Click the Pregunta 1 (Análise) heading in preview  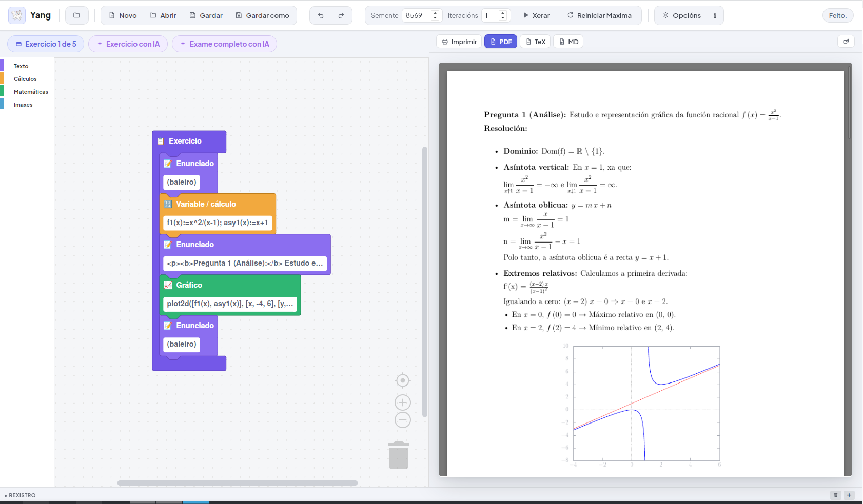[x=525, y=115]
